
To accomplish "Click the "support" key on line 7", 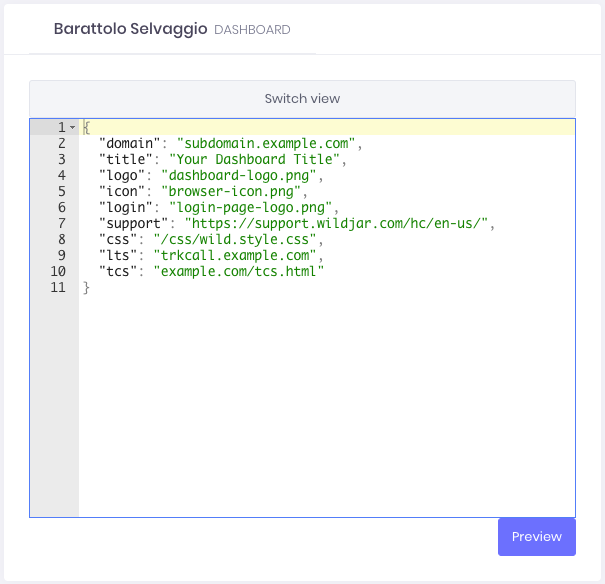I will [133, 223].
